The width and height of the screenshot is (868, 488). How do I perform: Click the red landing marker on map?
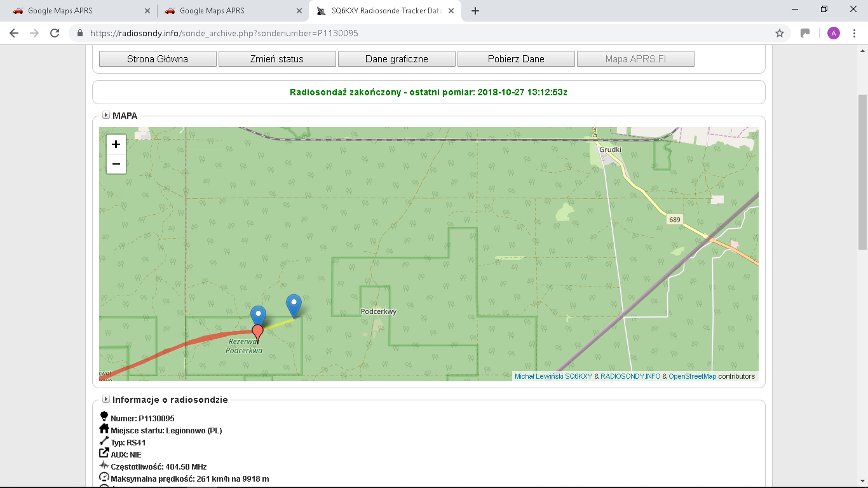point(257,334)
